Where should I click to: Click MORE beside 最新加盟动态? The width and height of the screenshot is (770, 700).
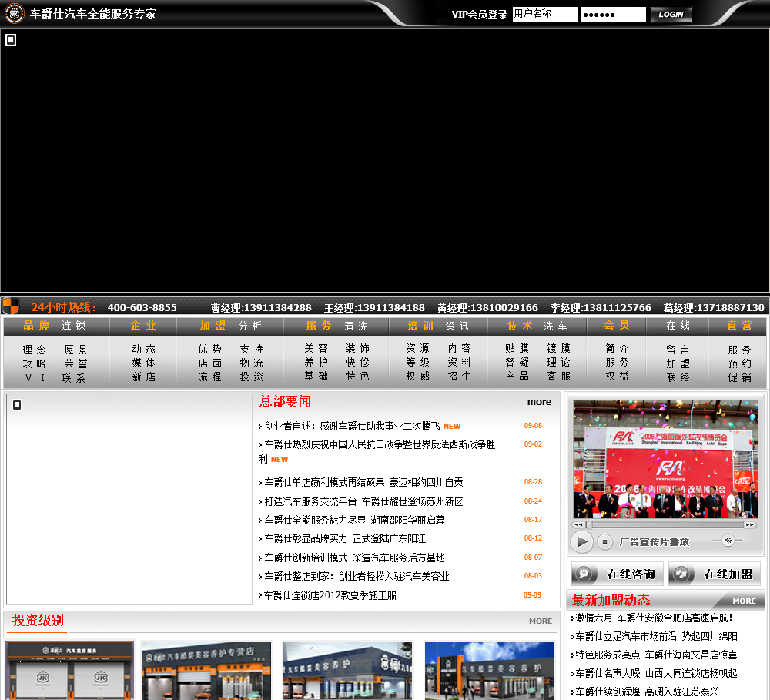(744, 601)
